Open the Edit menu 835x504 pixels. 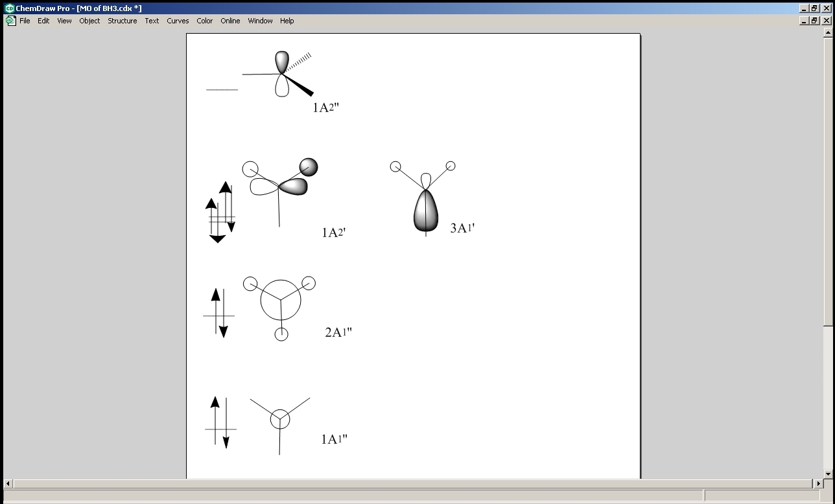click(43, 21)
